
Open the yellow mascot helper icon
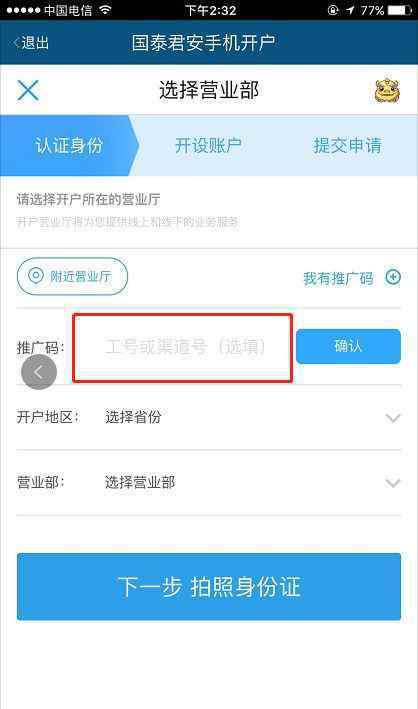(387, 90)
